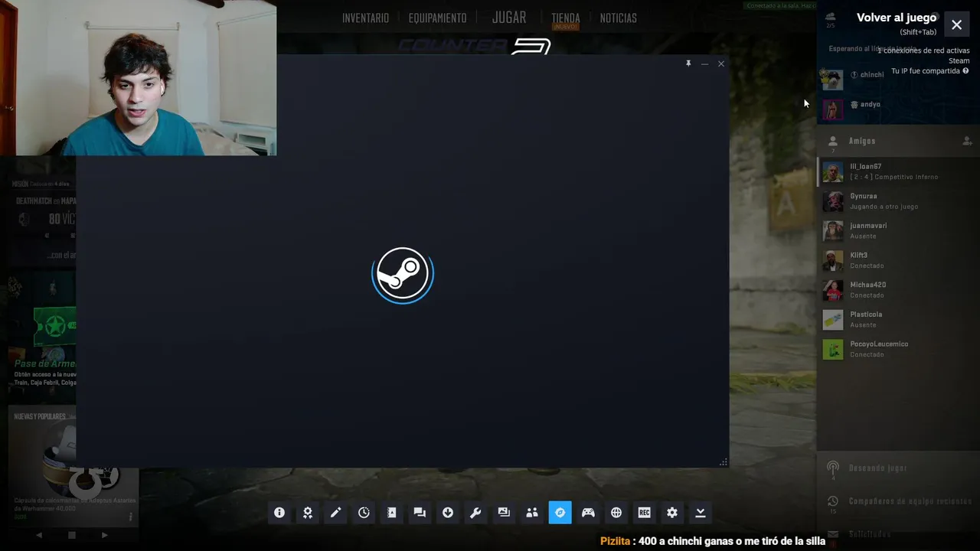Click the help icon beside Tu IP fue compartida

coord(965,71)
